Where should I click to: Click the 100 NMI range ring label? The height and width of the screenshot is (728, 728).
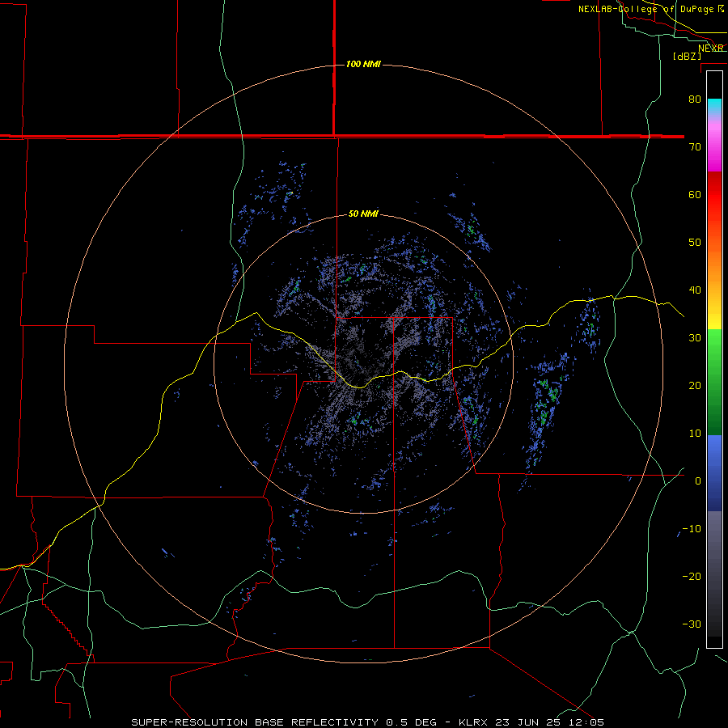coord(363,64)
